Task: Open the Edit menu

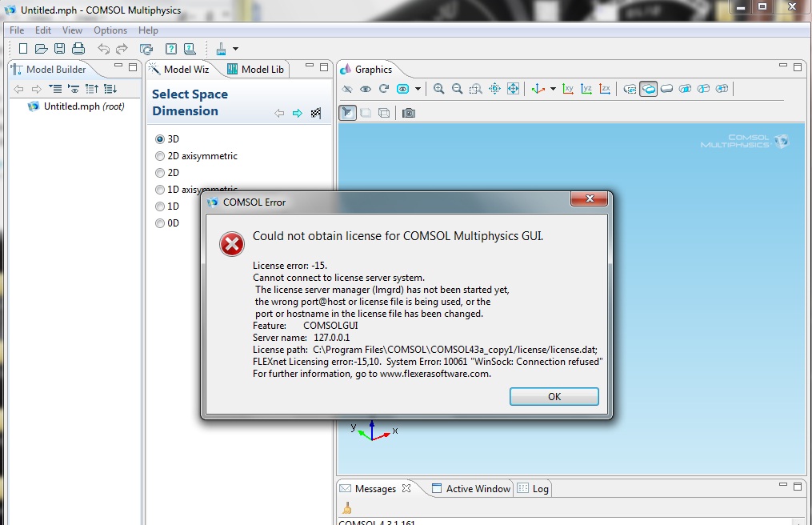Action: click(x=43, y=30)
